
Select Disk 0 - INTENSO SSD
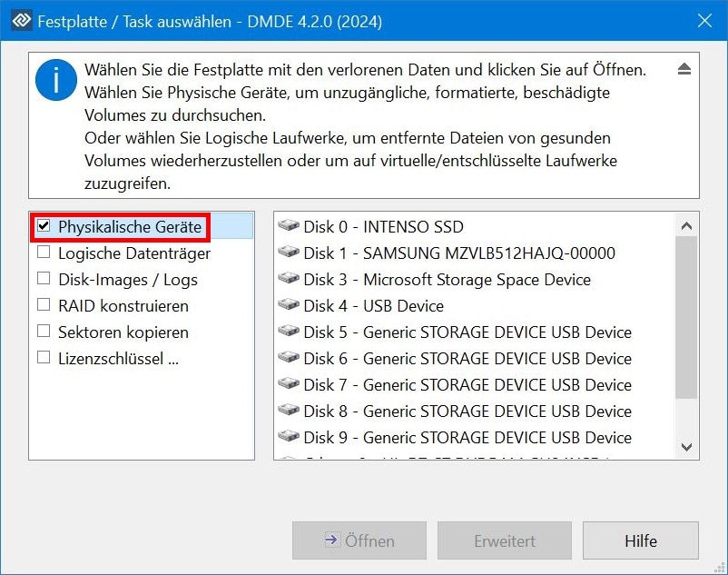tap(475, 227)
